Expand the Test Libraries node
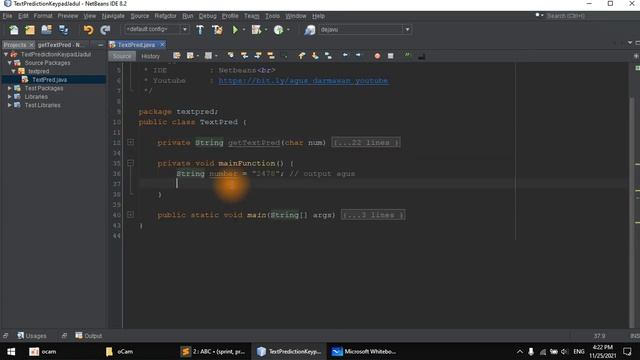Screen dimensions: 640x360 10,105
